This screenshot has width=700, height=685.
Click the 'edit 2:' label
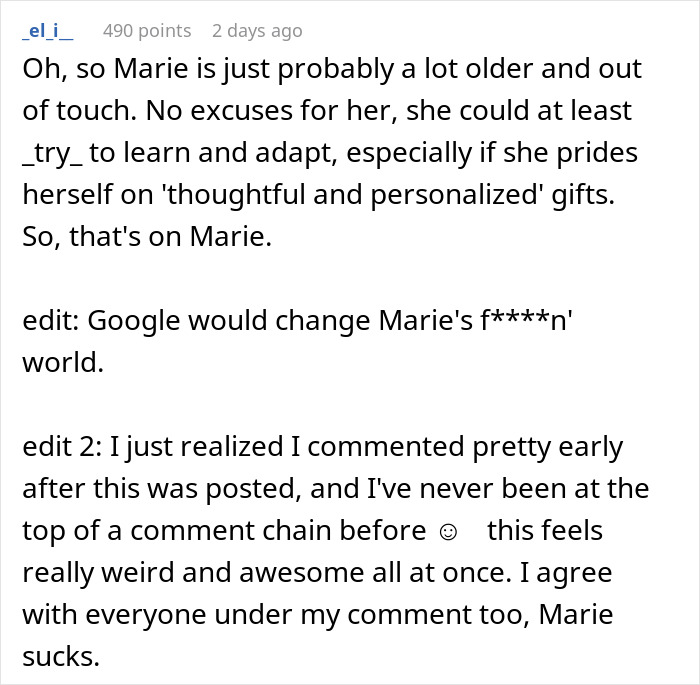point(62,446)
